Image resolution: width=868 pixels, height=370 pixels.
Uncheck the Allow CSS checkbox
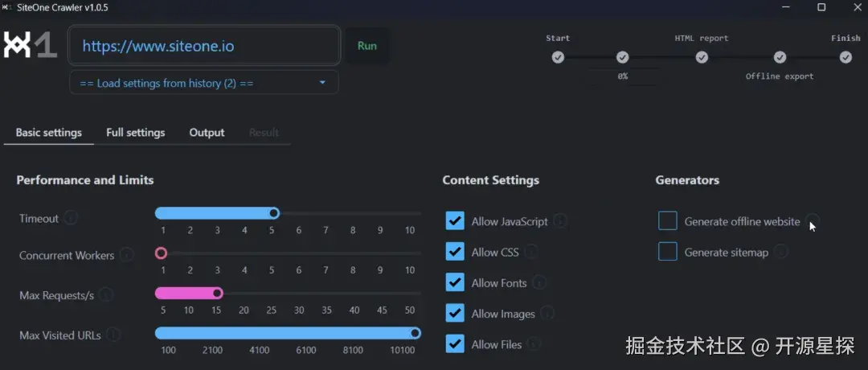455,252
